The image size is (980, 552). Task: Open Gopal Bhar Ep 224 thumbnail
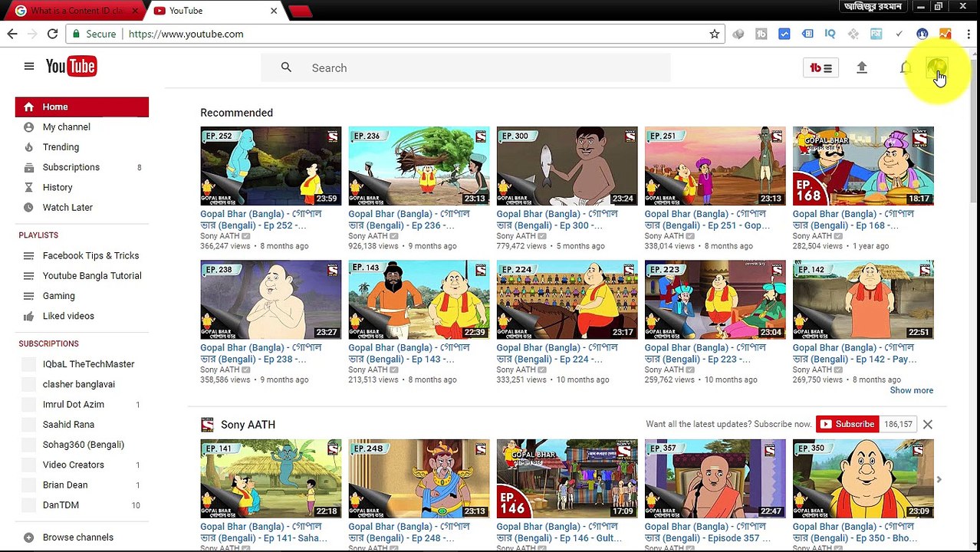pos(567,300)
